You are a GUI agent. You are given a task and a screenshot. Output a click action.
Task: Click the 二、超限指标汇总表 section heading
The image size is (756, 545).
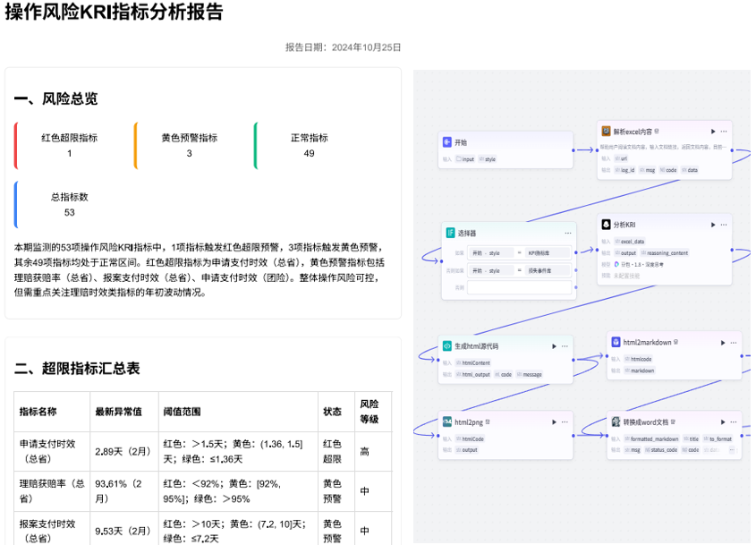tap(77, 369)
